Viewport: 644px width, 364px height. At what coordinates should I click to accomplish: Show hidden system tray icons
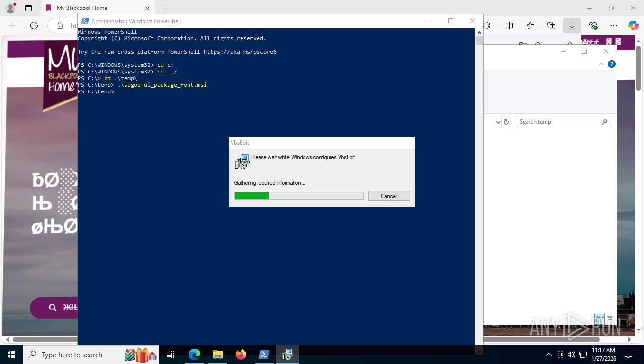click(549, 355)
